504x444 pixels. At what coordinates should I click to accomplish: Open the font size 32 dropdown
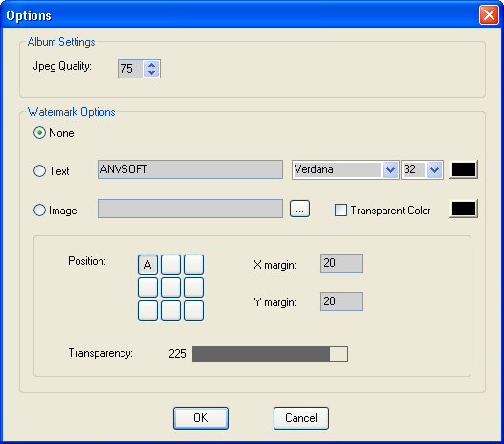coord(434,169)
